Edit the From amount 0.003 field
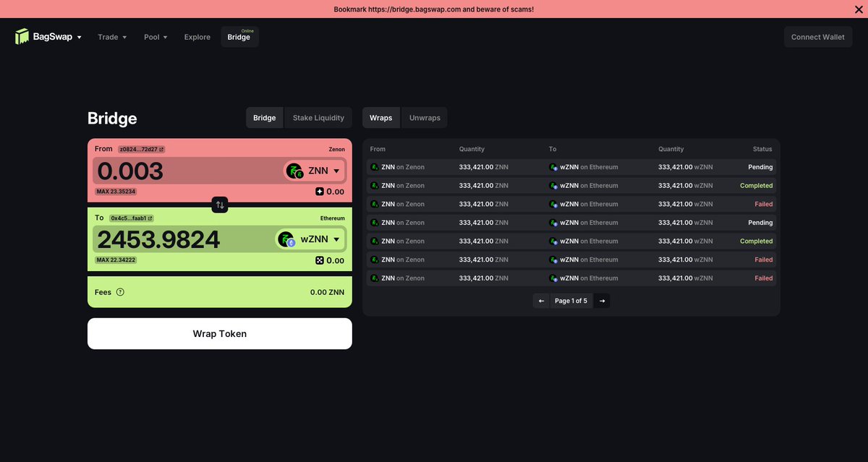This screenshot has height=462, width=868. click(x=187, y=171)
